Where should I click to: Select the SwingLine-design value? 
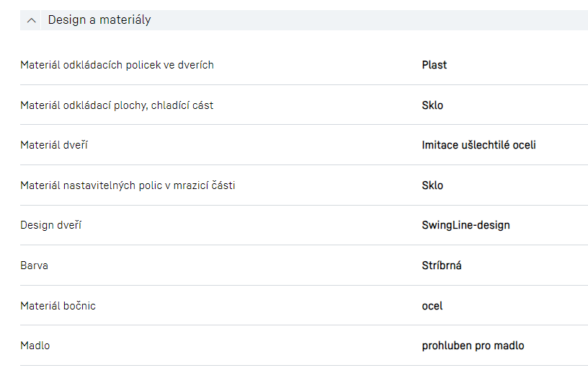pos(465,225)
